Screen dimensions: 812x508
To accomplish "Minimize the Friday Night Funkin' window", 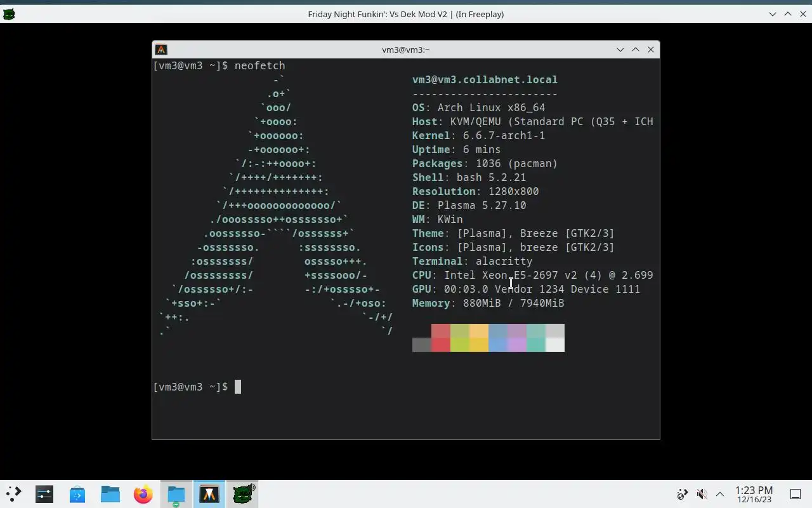I will [x=773, y=14].
